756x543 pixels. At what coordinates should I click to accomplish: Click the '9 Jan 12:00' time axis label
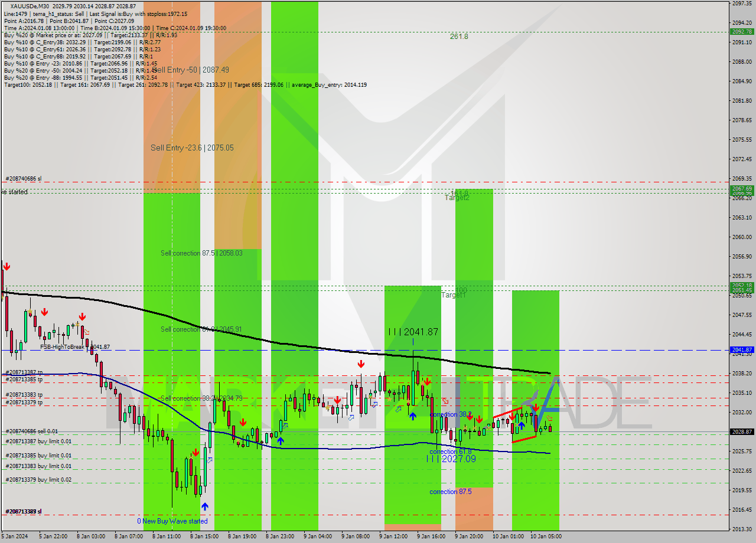tap(393, 537)
